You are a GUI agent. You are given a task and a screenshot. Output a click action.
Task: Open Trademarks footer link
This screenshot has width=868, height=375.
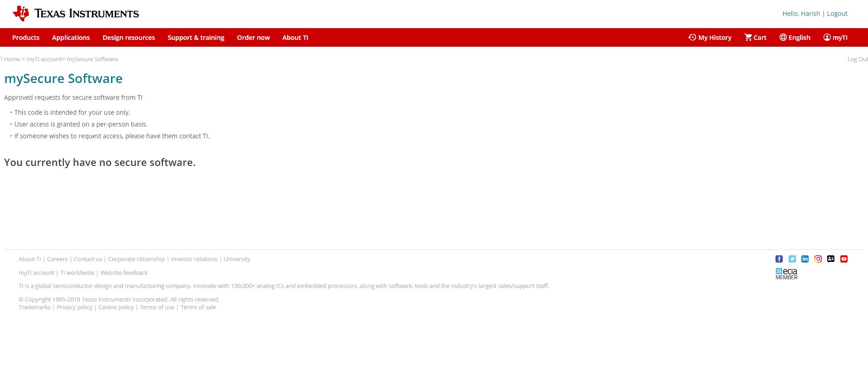tap(34, 307)
